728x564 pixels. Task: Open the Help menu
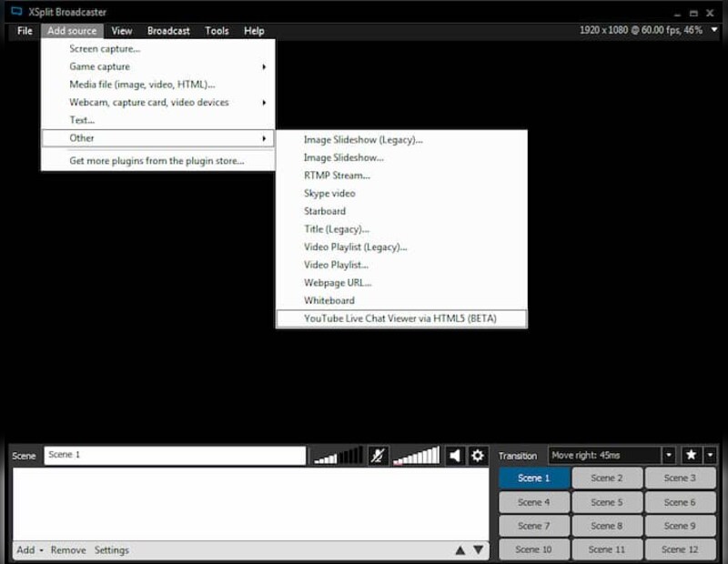click(x=254, y=31)
